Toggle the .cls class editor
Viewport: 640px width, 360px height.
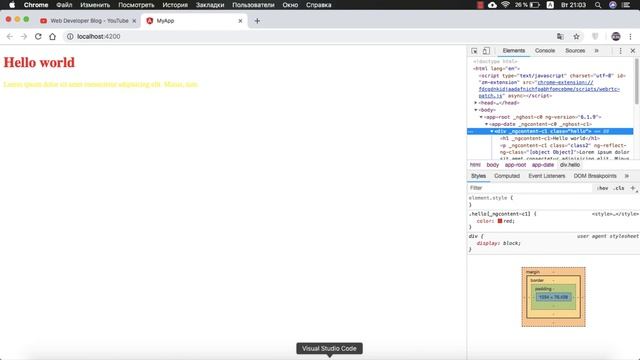point(619,188)
